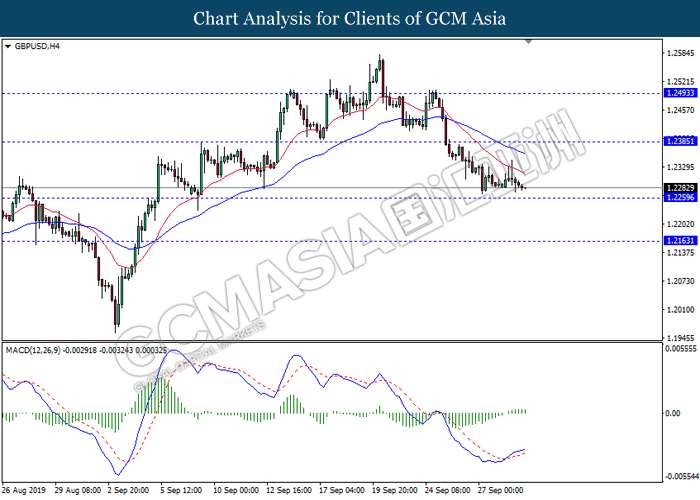Click the current price tag 1.22829
The width and height of the screenshot is (700, 500).
pyautogui.click(x=680, y=188)
